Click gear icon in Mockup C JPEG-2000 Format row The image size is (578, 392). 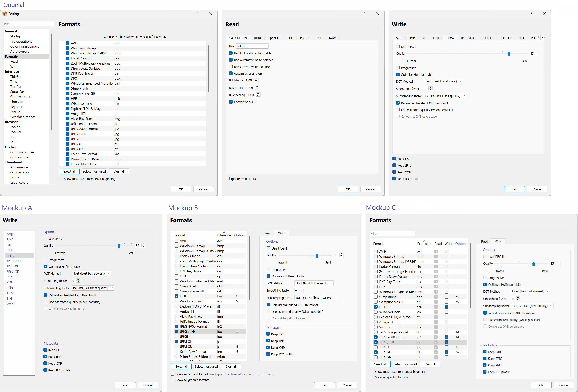click(x=457, y=337)
